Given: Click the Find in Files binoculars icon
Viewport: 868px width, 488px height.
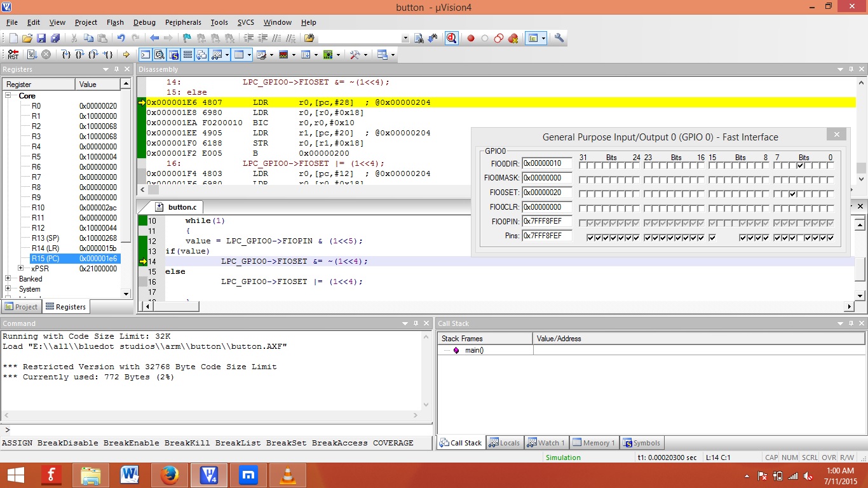Looking at the screenshot, I should pos(421,37).
